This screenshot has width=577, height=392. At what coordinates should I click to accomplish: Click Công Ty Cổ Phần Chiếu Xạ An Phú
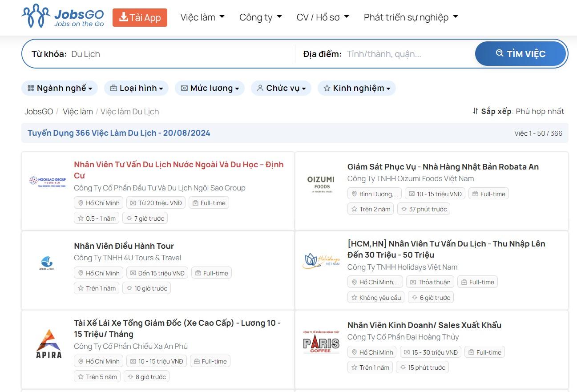(x=131, y=346)
